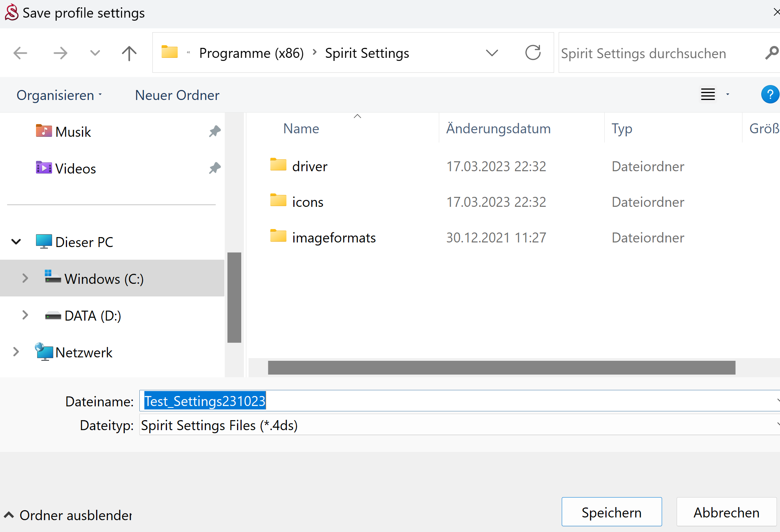Expand the DATA (D:) drive node
Viewport: 780px width, 532px height.
[25, 315]
